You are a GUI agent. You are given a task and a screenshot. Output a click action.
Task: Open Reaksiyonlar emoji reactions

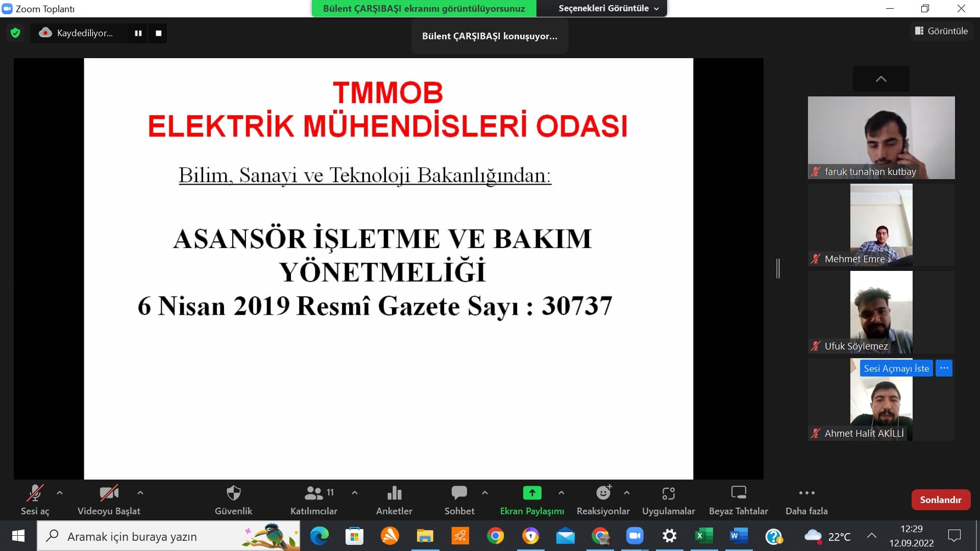coord(603,500)
